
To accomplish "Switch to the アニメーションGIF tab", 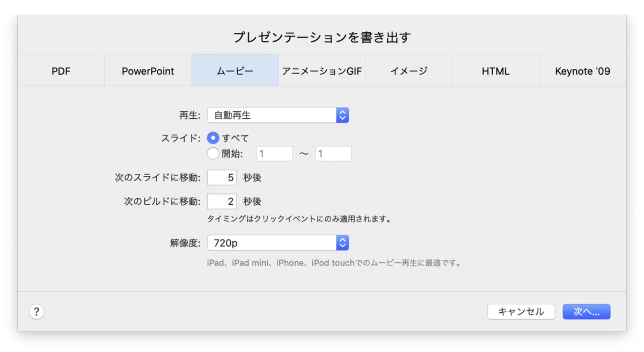I will [322, 70].
